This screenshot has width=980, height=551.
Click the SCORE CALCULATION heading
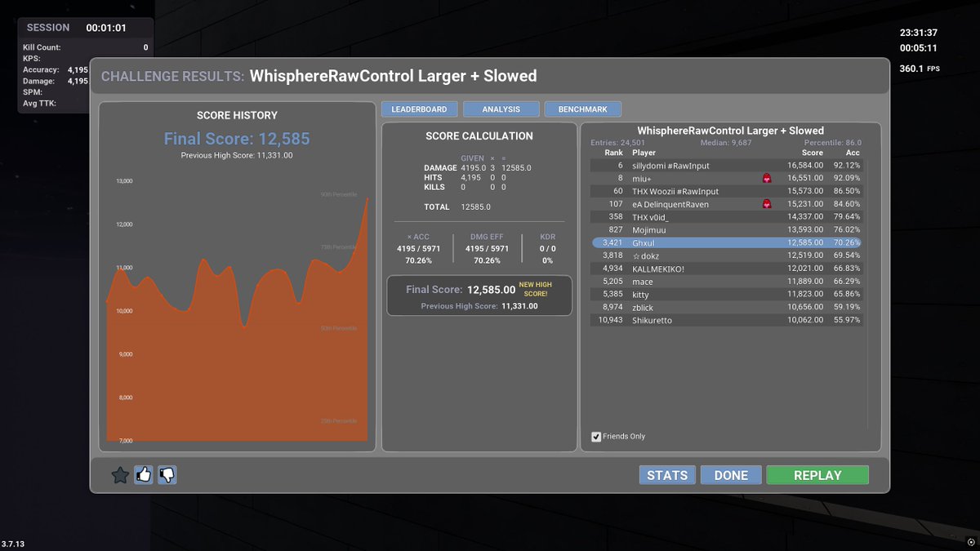tap(479, 136)
